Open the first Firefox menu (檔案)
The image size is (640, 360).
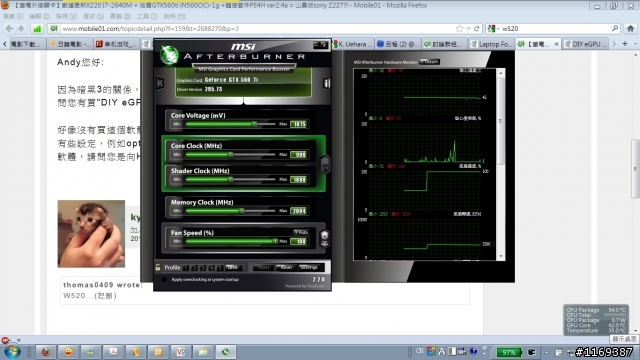[x=13, y=16]
